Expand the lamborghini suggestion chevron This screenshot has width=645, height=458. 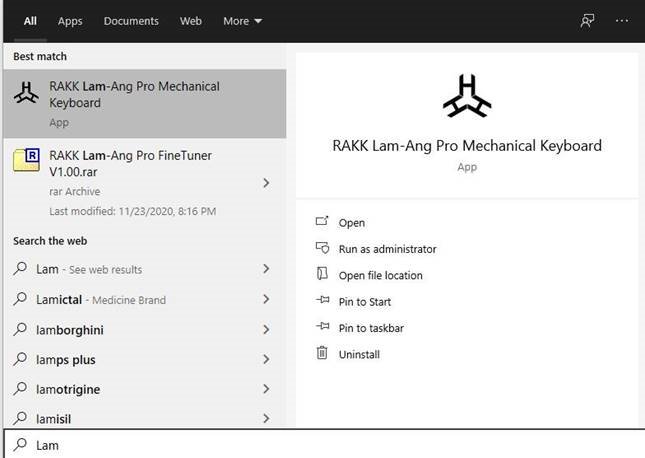tap(266, 329)
